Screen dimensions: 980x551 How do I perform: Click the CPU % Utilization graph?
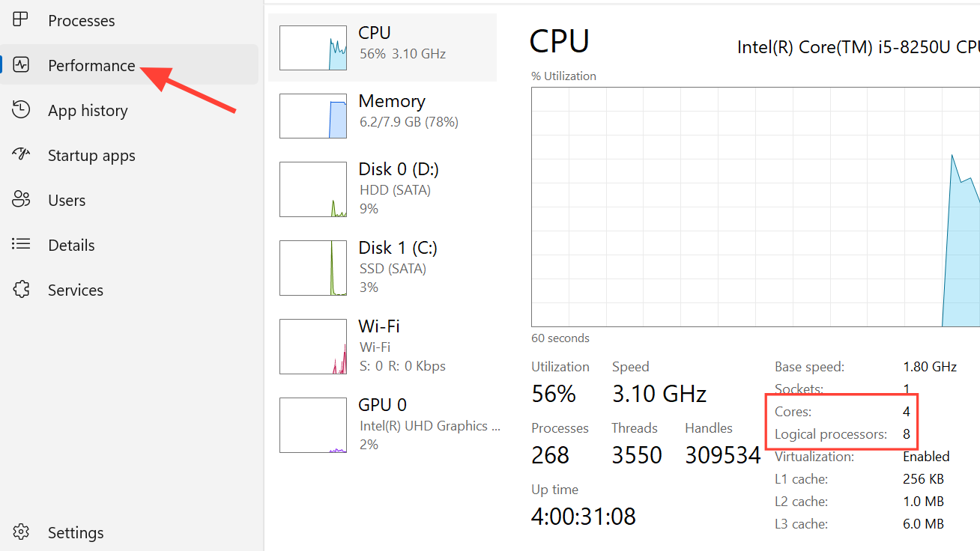pyautogui.click(x=749, y=207)
